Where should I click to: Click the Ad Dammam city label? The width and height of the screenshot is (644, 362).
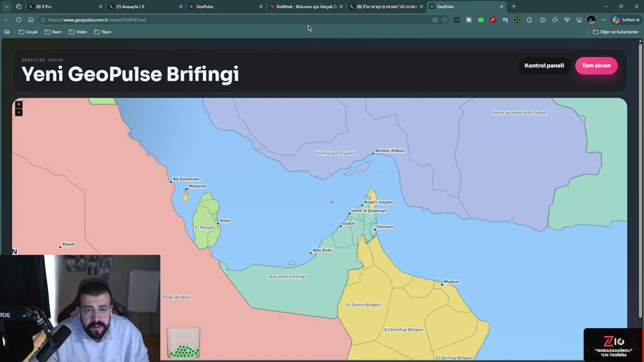[x=186, y=179]
